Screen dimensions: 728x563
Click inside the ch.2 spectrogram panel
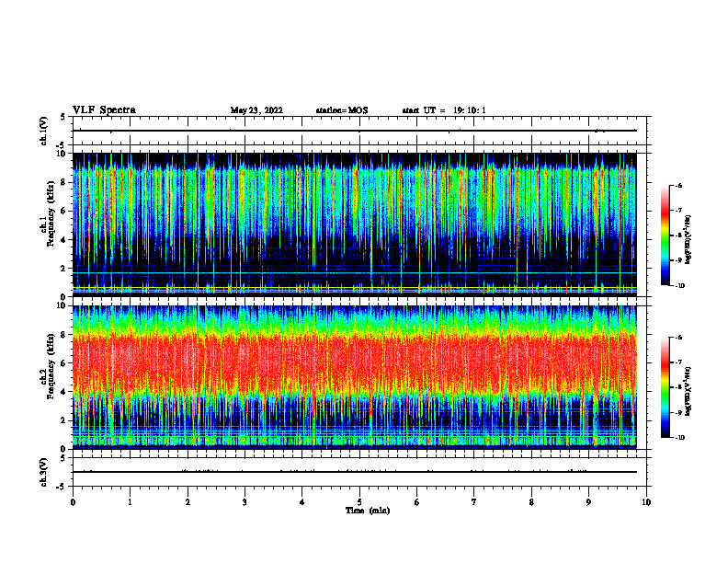(x=355, y=377)
